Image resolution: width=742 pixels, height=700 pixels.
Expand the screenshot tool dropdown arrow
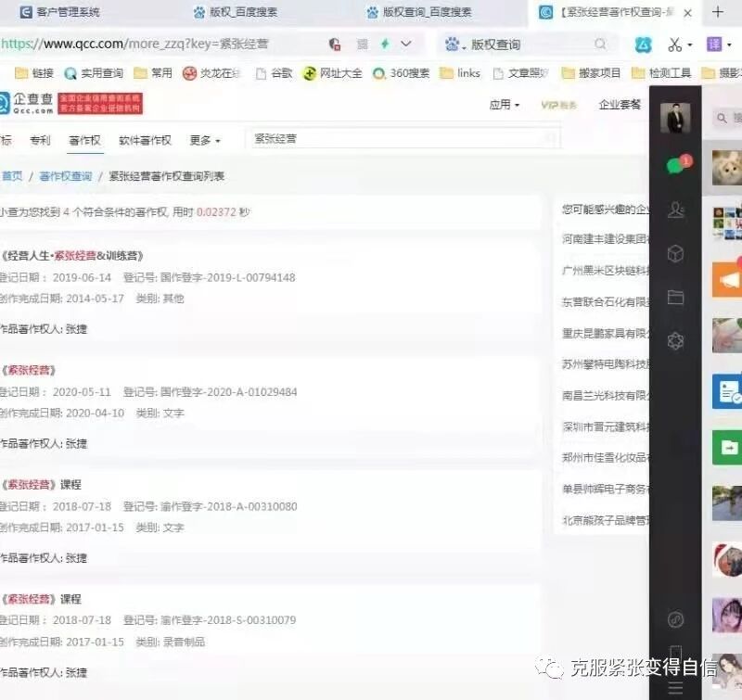click(690, 45)
